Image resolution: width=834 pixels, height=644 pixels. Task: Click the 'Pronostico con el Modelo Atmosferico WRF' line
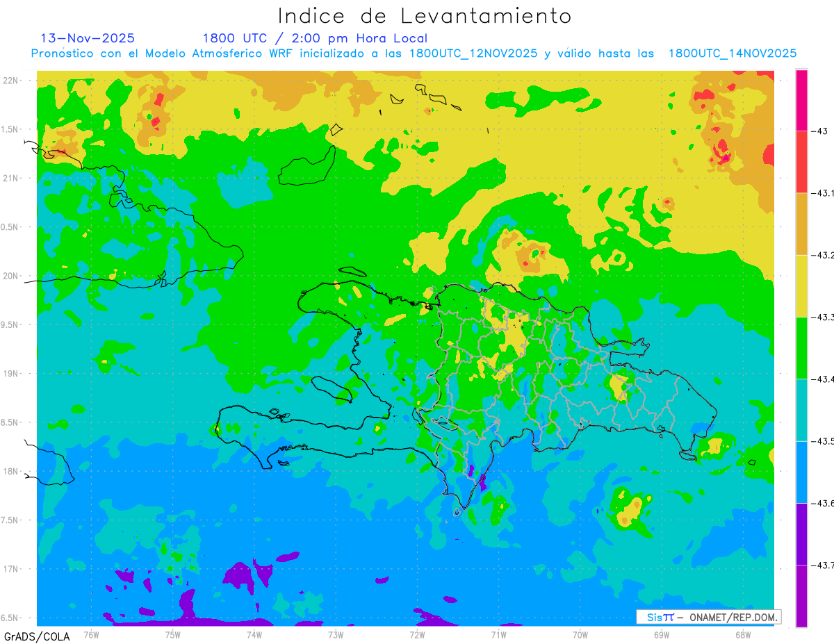click(x=414, y=53)
